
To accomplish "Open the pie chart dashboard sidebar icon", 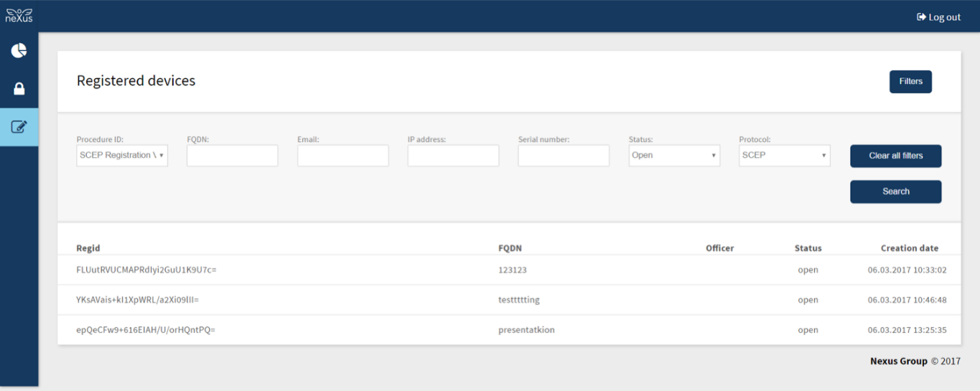I will point(19,51).
